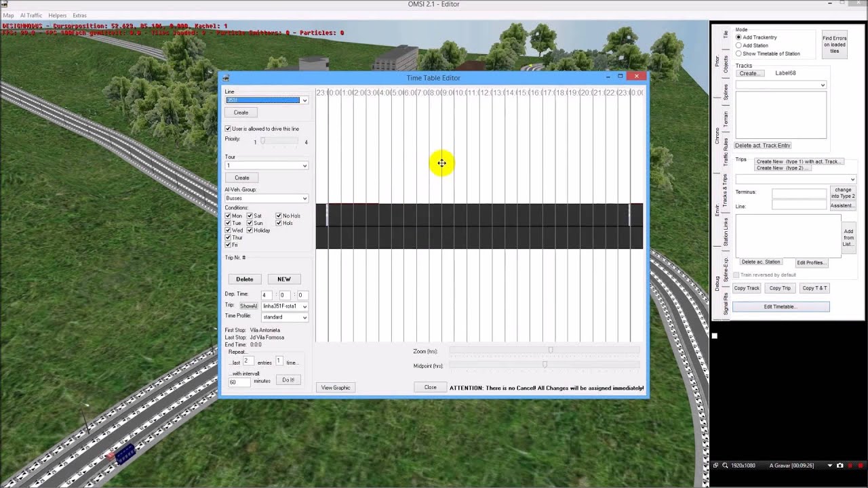Viewport: 868px width, 488px height.
Task: Click the Do It! repeat button
Action: click(288, 380)
